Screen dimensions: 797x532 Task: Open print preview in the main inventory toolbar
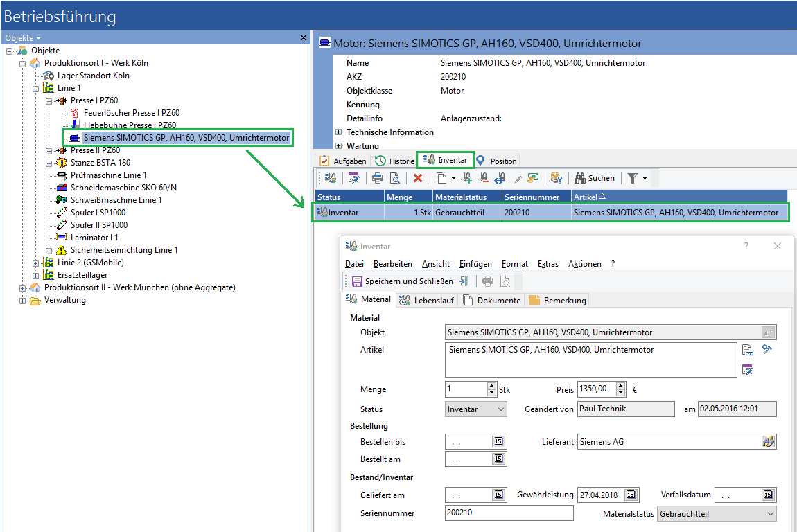(x=394, y=178)
